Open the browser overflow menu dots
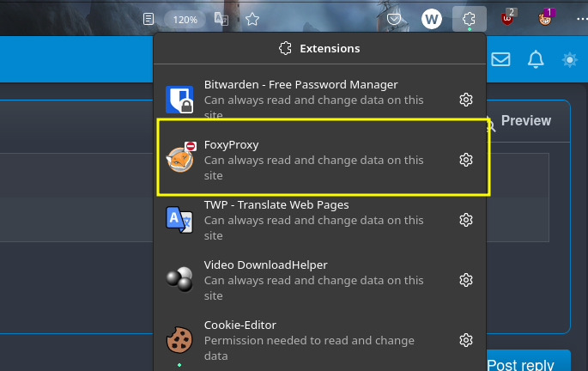The height and width of the screenshot is (371, 588). [x=582, y=19]
